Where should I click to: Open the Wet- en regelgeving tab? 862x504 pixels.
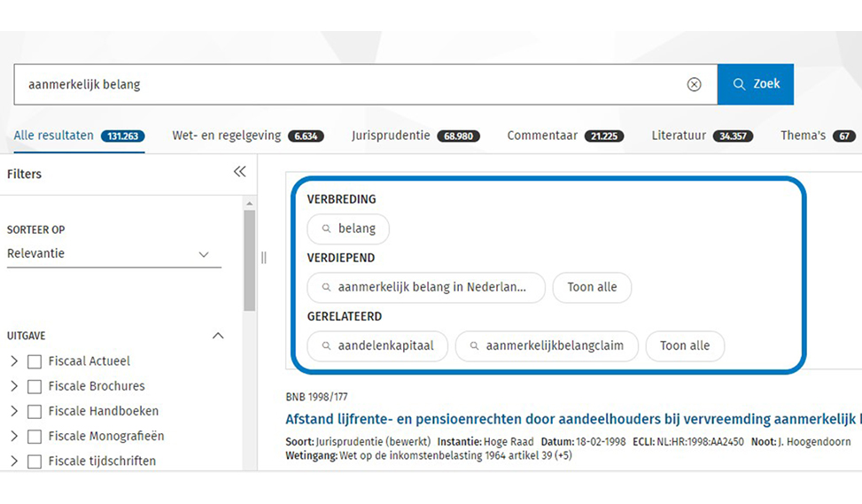click(227, 136)
